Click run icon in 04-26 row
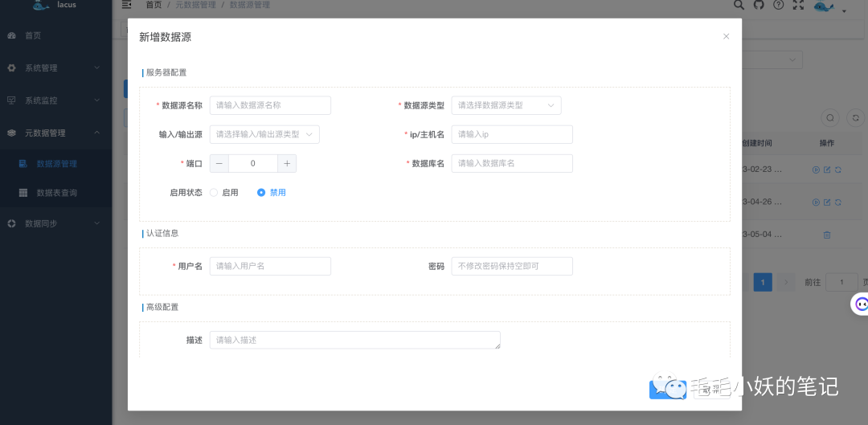This screenshot has width=868, height=425. click(816, 202)
